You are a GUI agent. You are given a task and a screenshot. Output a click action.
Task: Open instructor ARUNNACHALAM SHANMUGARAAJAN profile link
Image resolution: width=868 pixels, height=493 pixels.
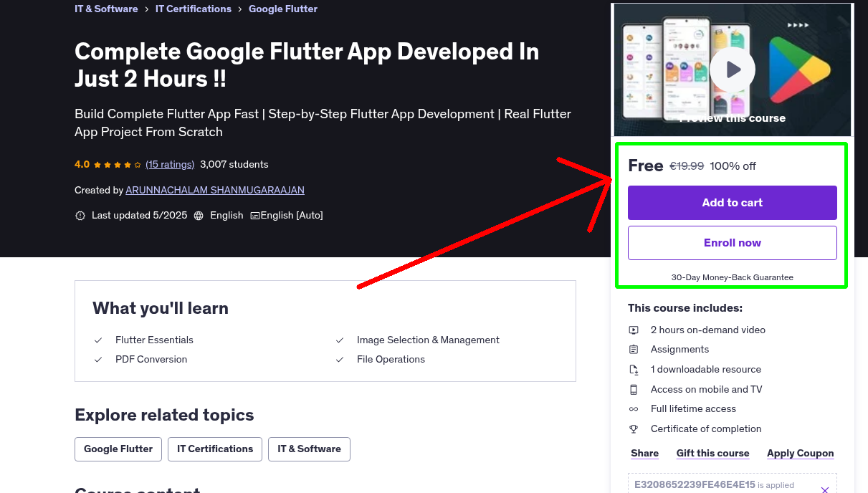(x=215, y=190)
